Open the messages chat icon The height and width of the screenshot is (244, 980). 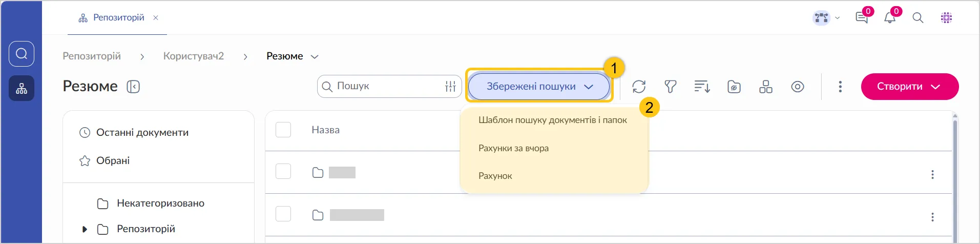point(862,18)
